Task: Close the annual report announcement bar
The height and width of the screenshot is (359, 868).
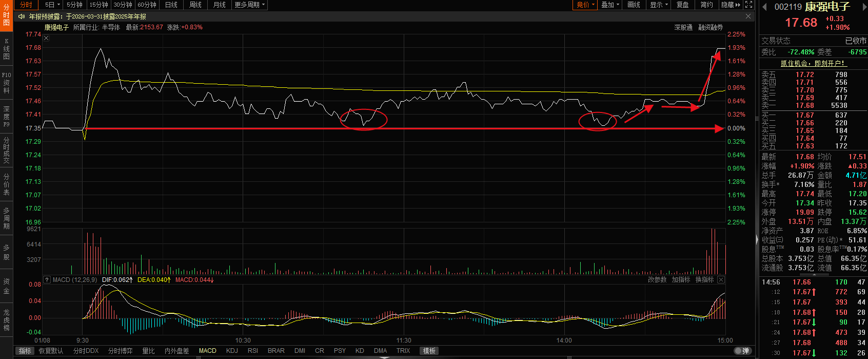Action: 748,16
